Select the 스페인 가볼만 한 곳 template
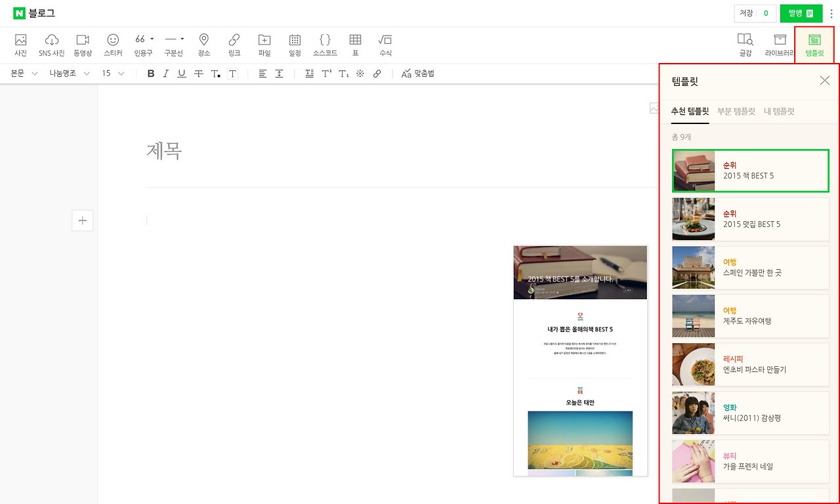The width and height of the screenshot is (840, 504). click(x=751, y=268)
